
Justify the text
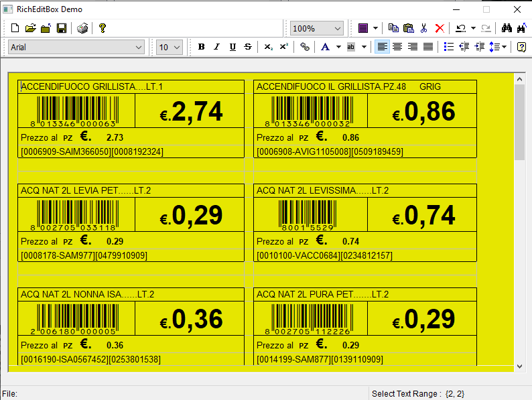pyautogui.click(x=428, y=47)
